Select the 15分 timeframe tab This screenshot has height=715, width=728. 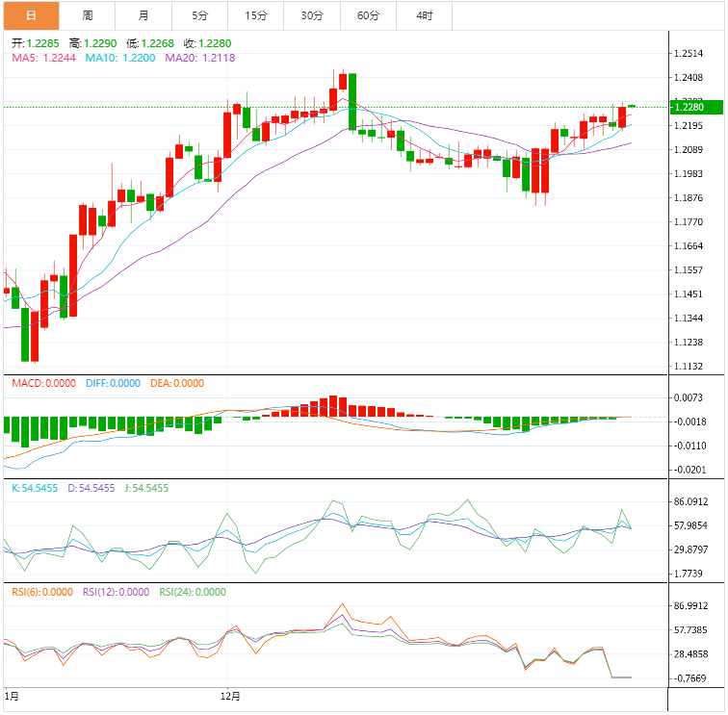click(x=256, y=15)
